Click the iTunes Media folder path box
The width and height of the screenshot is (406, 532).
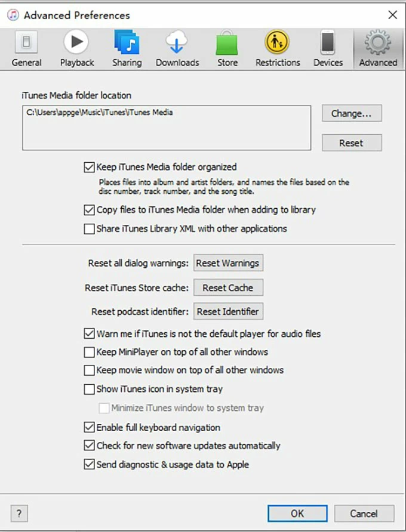pyautogui.click(x=167, y=128)
